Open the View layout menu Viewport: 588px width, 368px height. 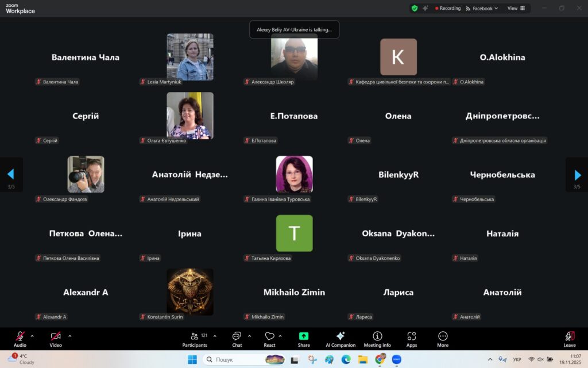515,9
